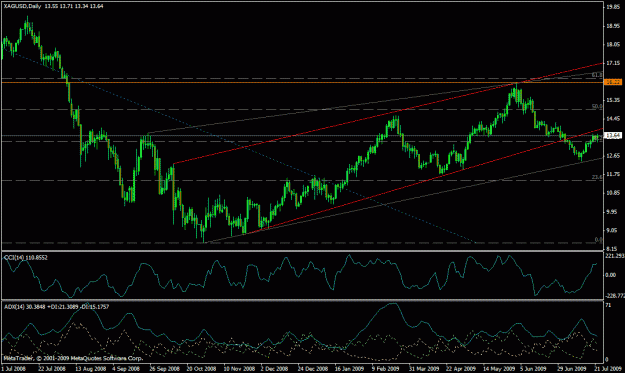Click the 5 Jun 2009 date label

tap(534, 369)
